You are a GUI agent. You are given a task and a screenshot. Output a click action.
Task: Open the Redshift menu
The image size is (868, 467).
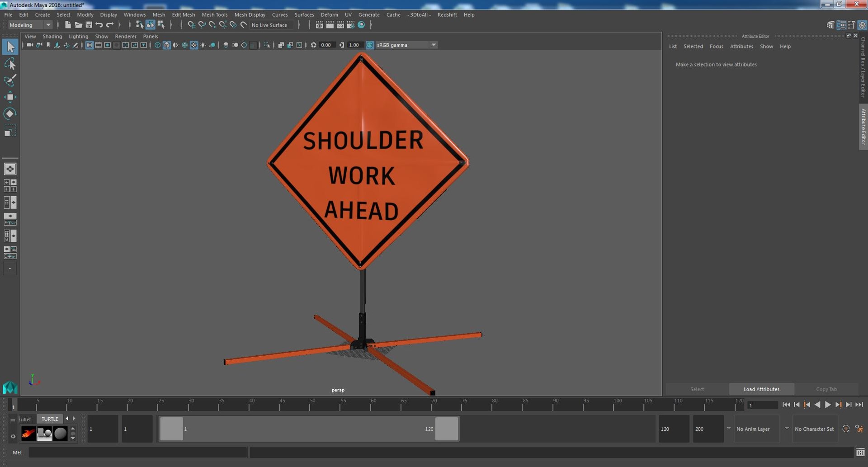[447, 14]
